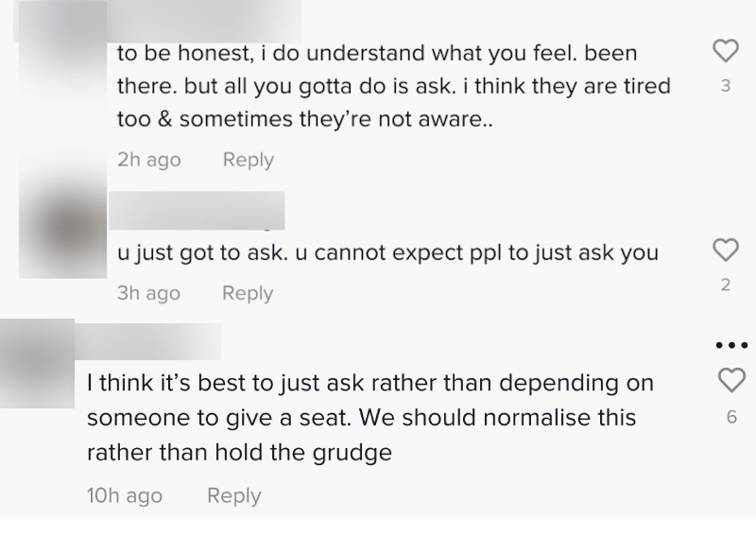Open the three-dot more options menu

(731, 345)
